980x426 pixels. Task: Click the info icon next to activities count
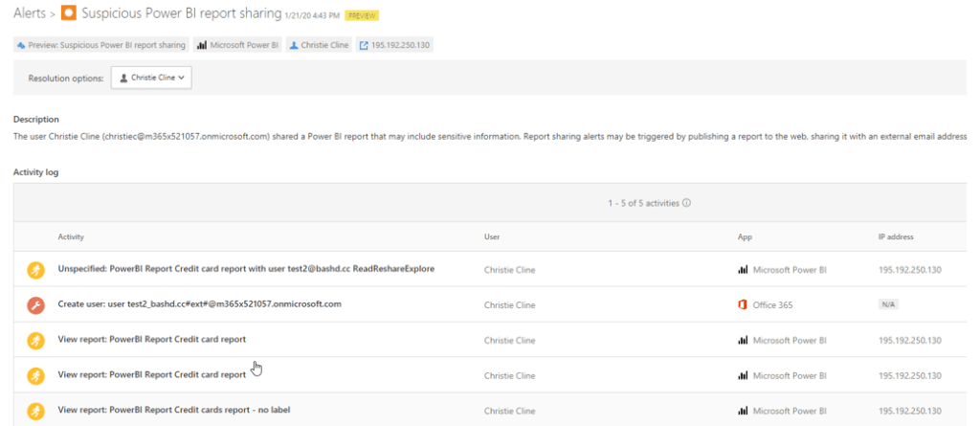coord(687,203)
